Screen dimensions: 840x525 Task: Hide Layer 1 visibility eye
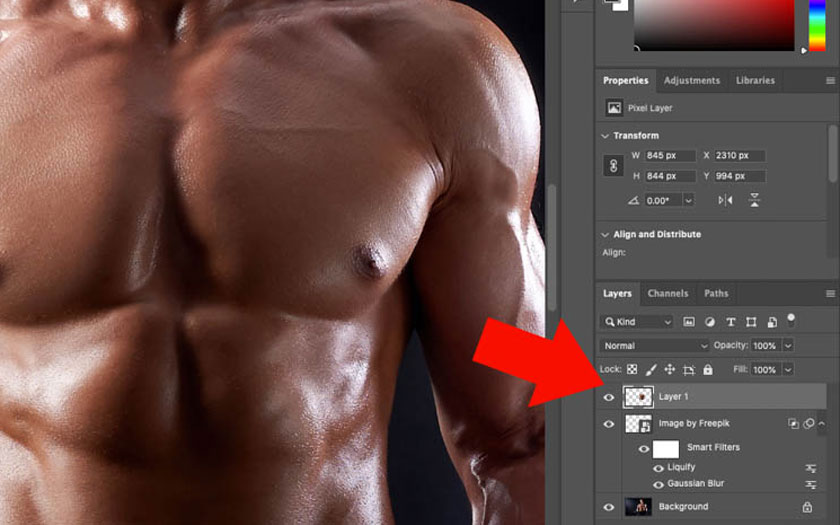click(609, 397)
